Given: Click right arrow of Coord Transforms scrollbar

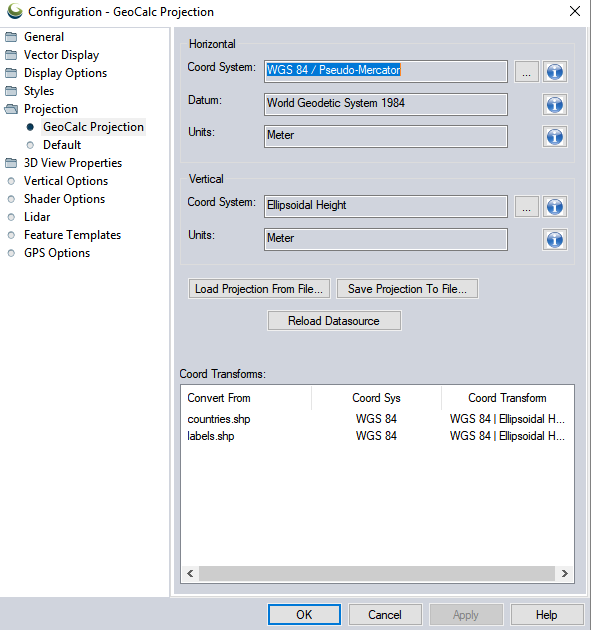Looking at the screenshot, I should tap(564, 573).
